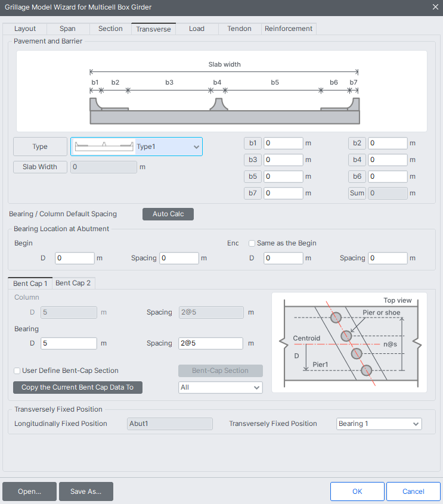Click the Longitudinally Fixed Position Abut1 field
This screenshot has height=504, width=443.
click(x=170, y=424)
